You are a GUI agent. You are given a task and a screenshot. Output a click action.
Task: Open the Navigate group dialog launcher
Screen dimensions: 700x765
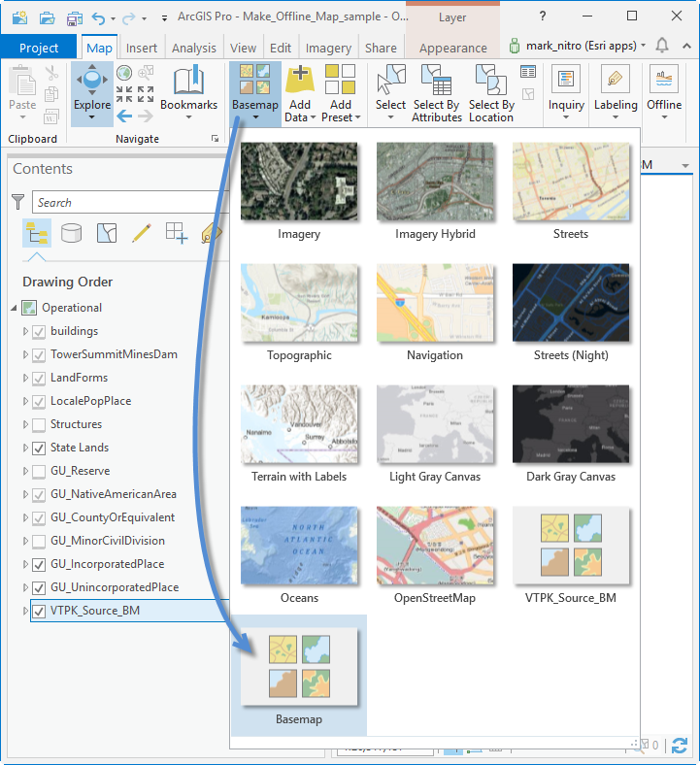pyautogui.click(x=215, y=139)
